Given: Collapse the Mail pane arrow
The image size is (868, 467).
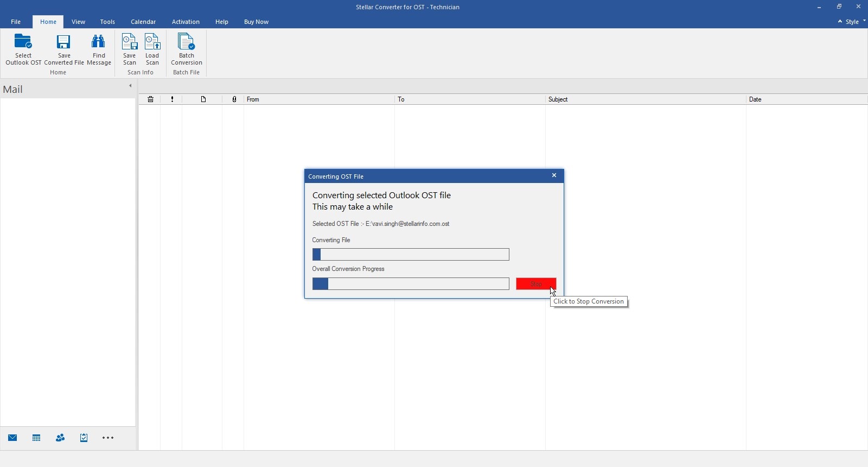Looking at the screenshot, I should coord(130,86).
